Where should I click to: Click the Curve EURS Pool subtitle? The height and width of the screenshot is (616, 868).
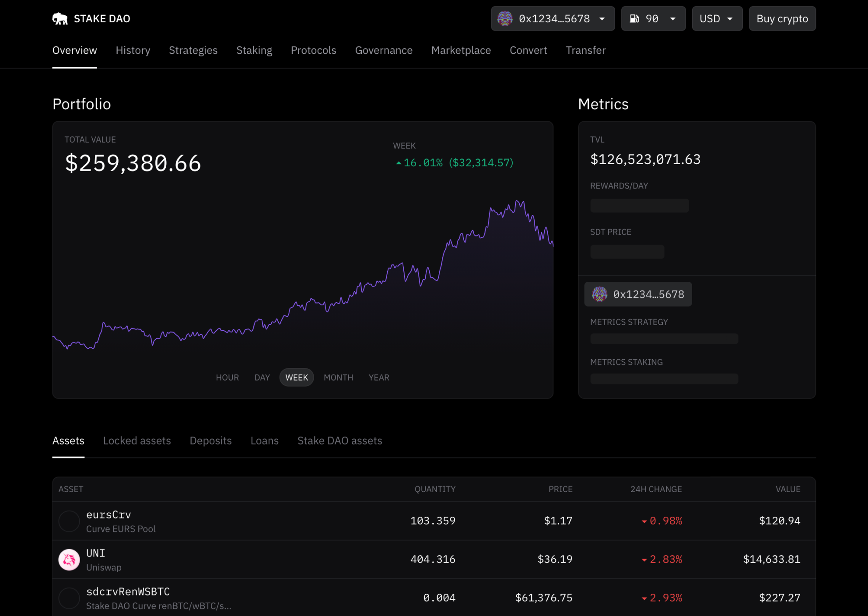(121, 529)
